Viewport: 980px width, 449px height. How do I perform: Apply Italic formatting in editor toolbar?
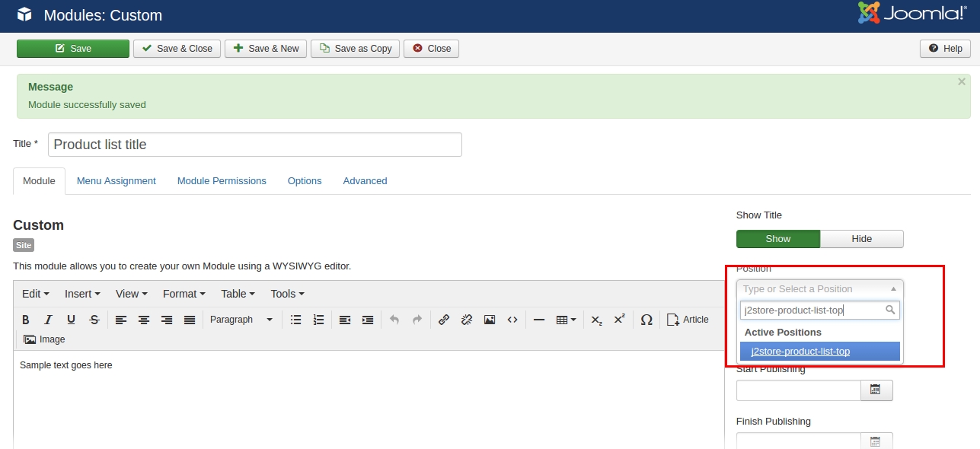coord(48,320)
